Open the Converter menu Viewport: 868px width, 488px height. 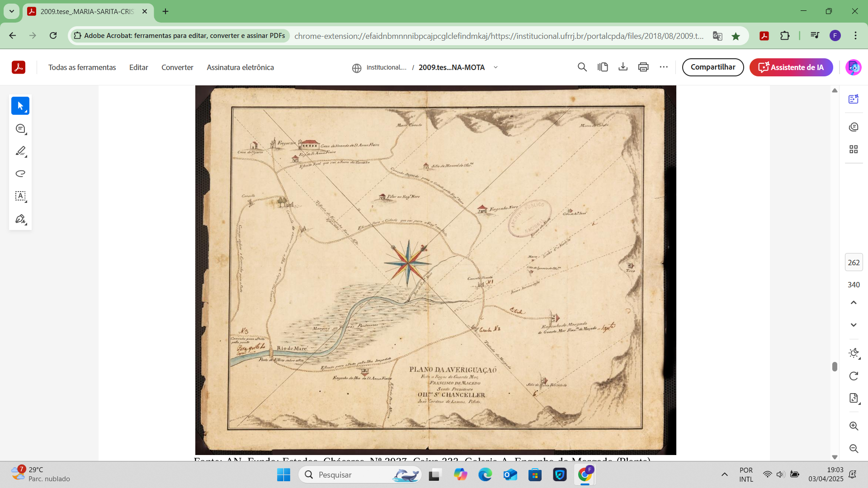pyautogui.click(x=177, y=67)
